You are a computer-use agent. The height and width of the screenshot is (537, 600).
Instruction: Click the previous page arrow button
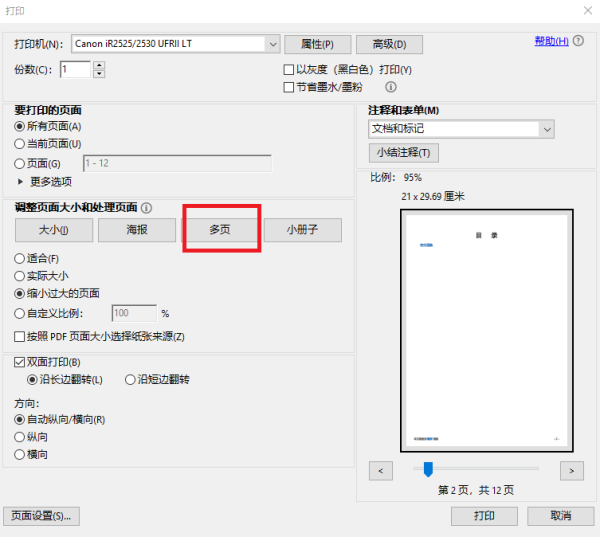[x=380, y=469]
